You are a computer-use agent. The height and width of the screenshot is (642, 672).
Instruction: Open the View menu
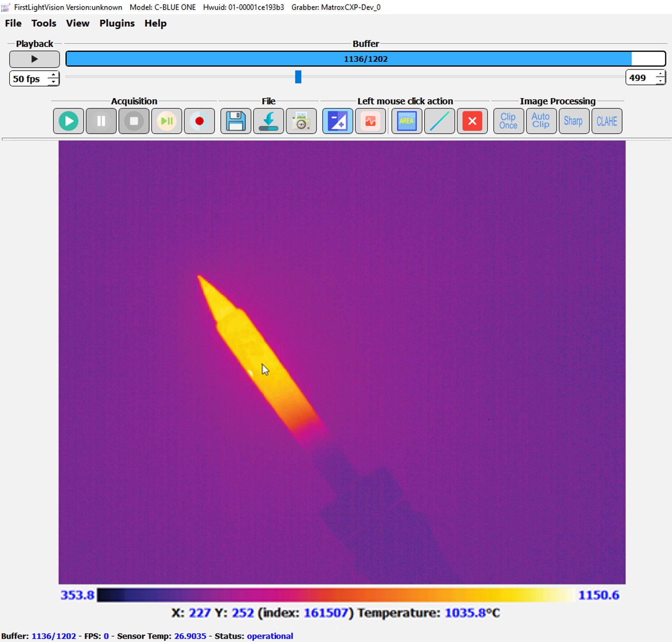(x=78, y=23)
